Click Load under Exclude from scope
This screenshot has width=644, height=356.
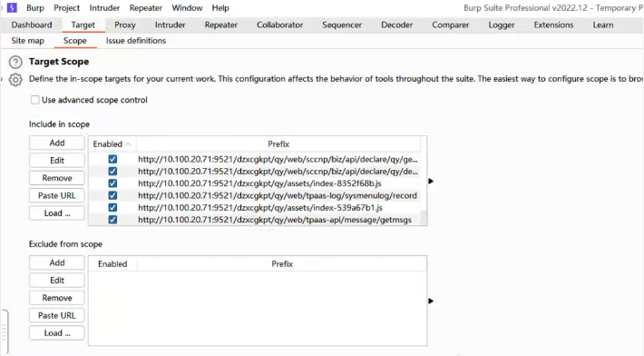(x=56, y=333)
